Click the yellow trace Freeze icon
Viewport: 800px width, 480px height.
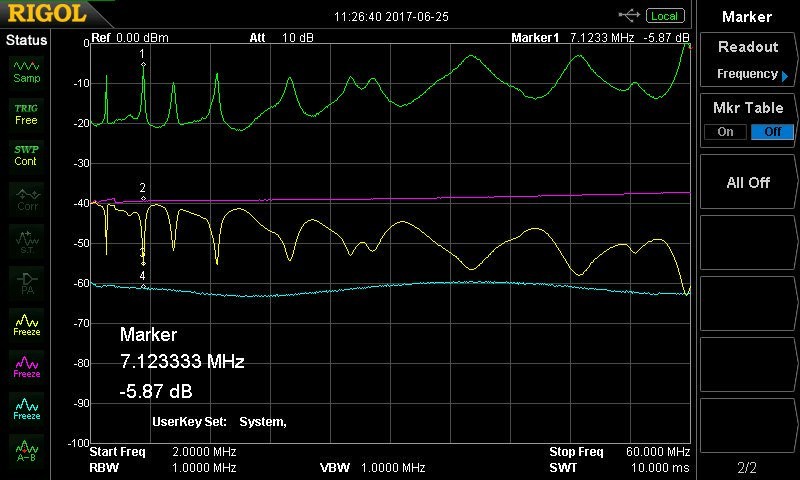27,323
